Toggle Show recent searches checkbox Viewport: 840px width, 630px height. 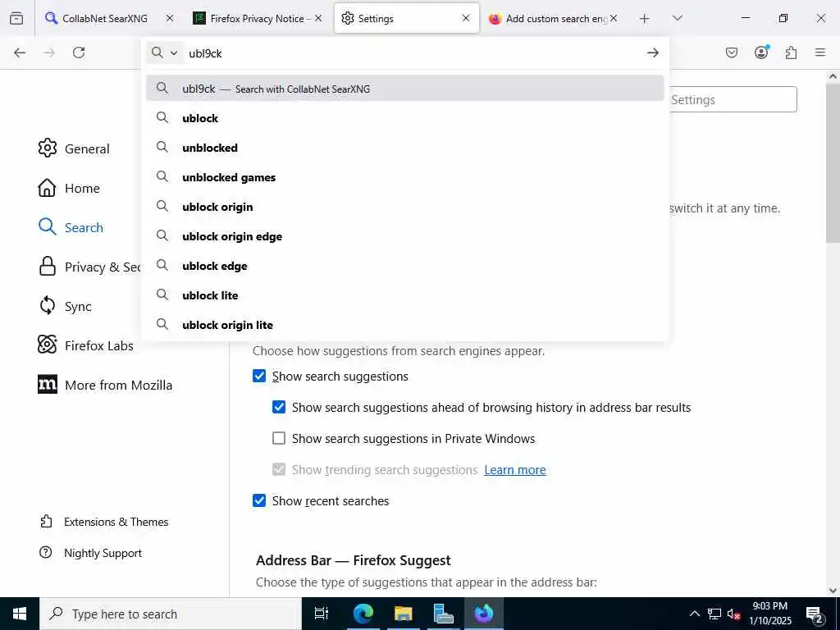pyautogui.click(x=259, y=500)
